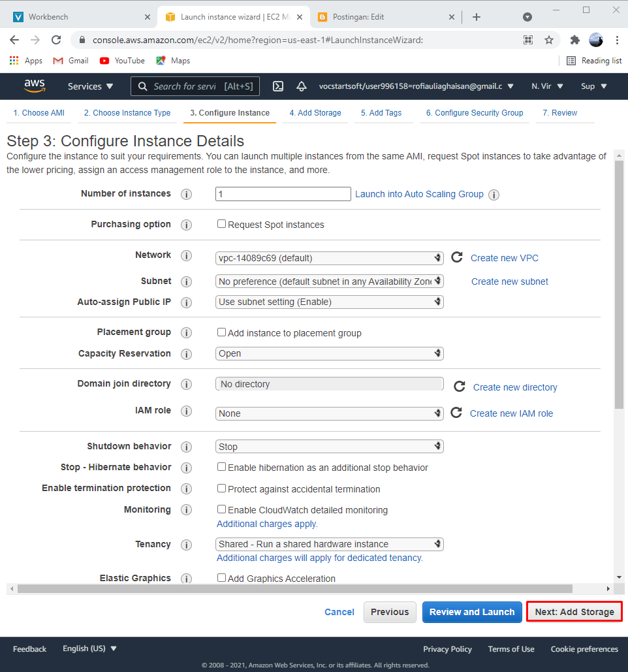Image resolution: width=628 pixels, height=672 pixels.
Task: Open Chrome extensions puzzle icon
Action: [575, 40]
